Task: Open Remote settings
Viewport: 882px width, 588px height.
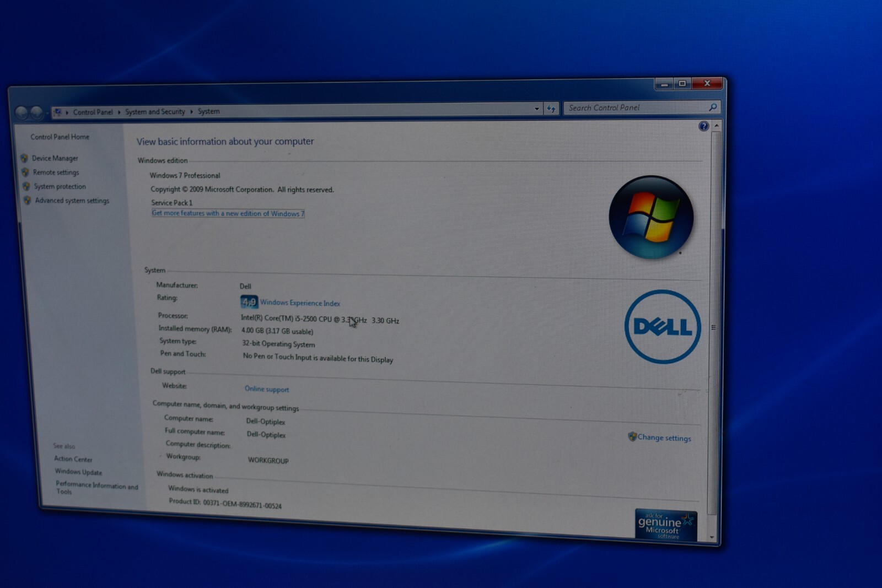Action: [x=56, y=172]
